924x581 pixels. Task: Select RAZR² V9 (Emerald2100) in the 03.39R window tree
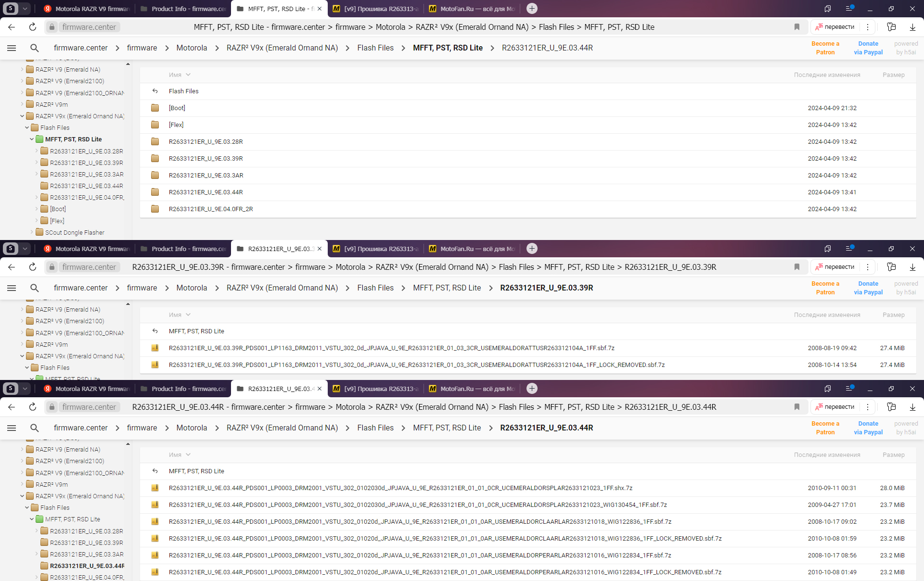(x=70, y=321)
